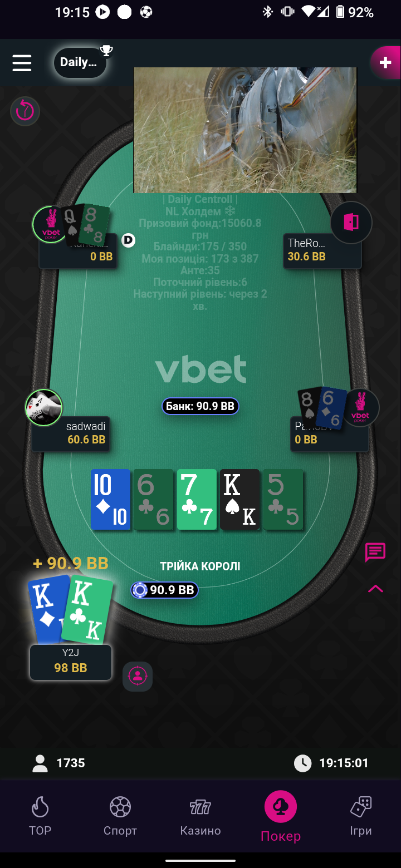Tap sadwadi player avatar

(44, 407)
